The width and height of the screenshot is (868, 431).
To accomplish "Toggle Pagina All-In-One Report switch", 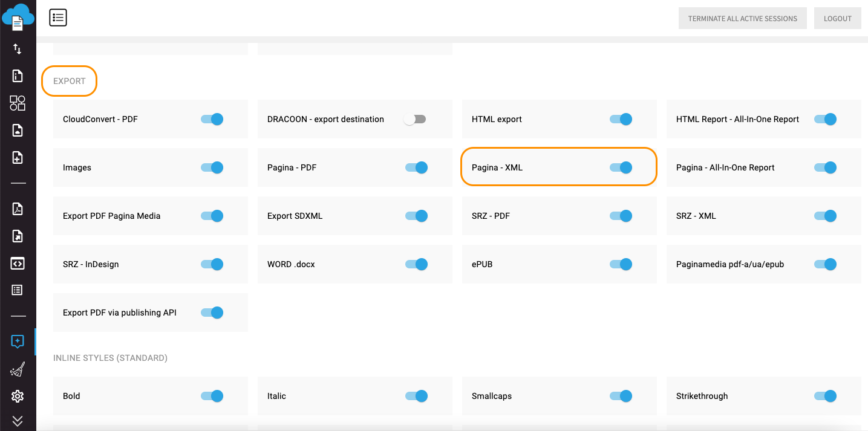I will pos(826,167).
